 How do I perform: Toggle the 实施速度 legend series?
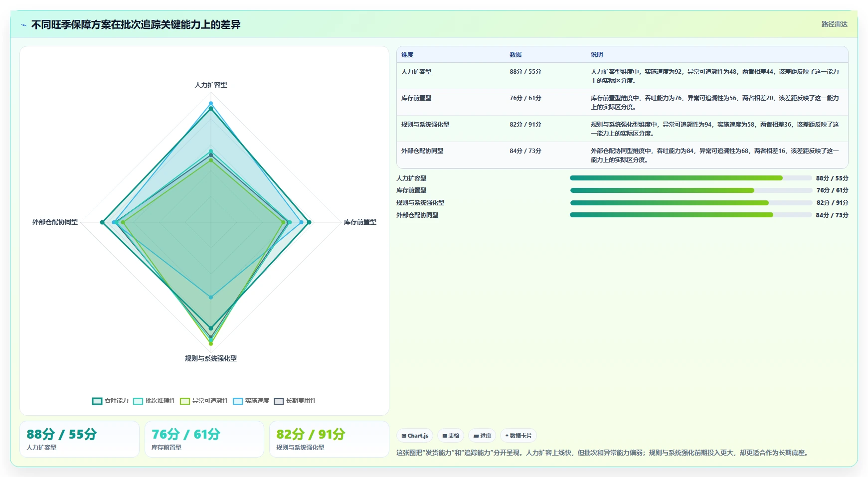coord(251,401)
